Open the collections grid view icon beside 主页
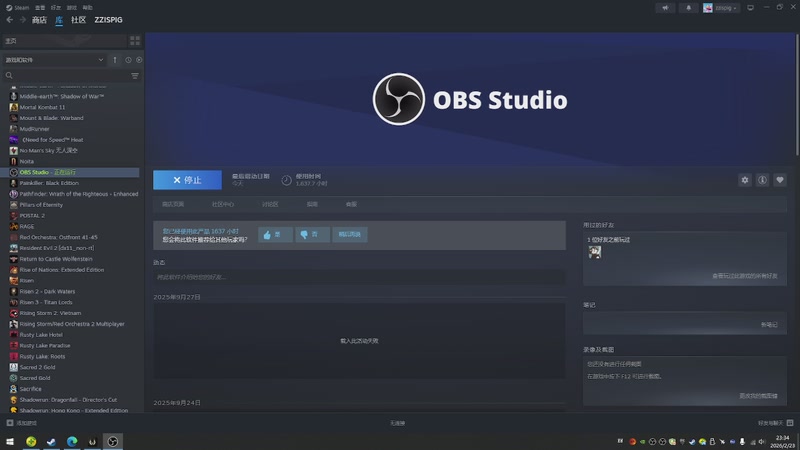The image size is (800, 450). pos(135,40)
